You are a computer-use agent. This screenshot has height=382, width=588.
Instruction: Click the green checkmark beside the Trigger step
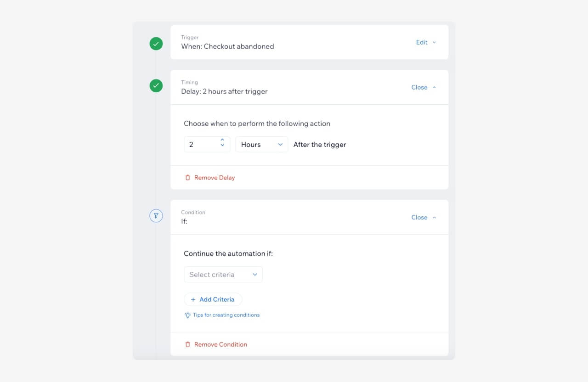(156, 44)
